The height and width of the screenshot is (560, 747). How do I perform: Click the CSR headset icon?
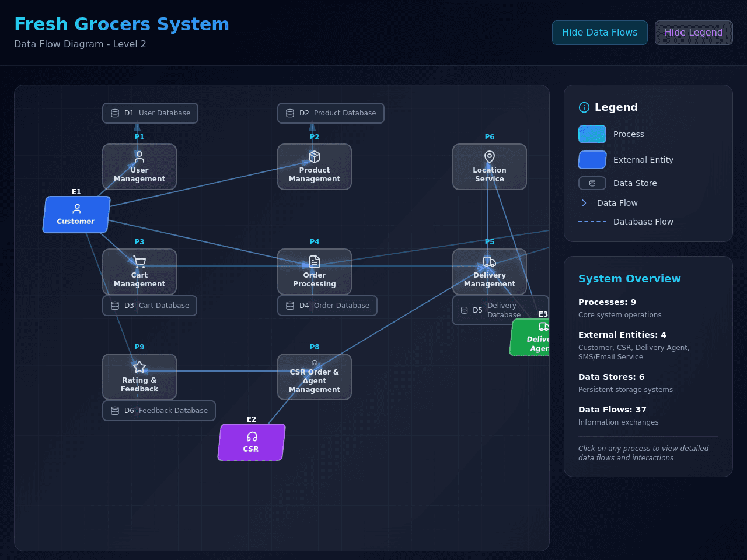[252, 436]
